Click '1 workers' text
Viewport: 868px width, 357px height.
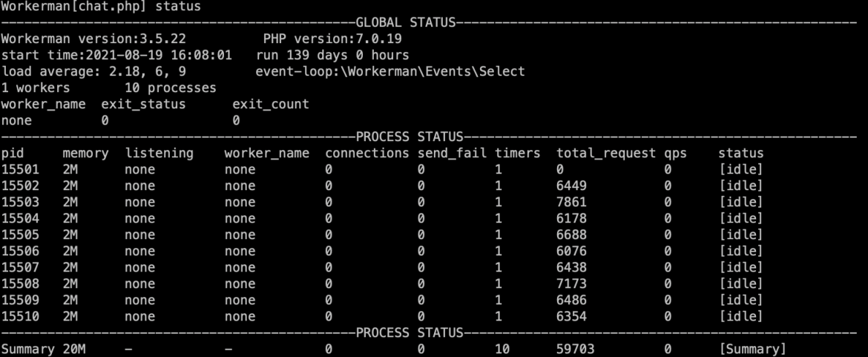pyautogui.click(x=36, y=88)
